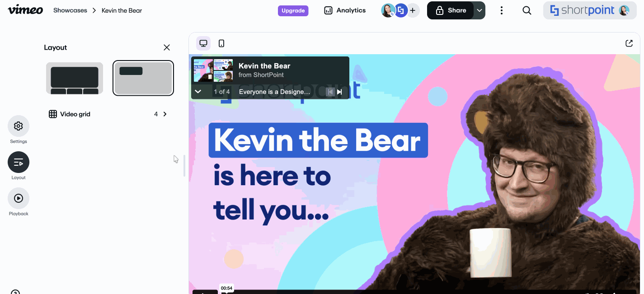Click the showcase playlist thumbnail

pos(213,70)
